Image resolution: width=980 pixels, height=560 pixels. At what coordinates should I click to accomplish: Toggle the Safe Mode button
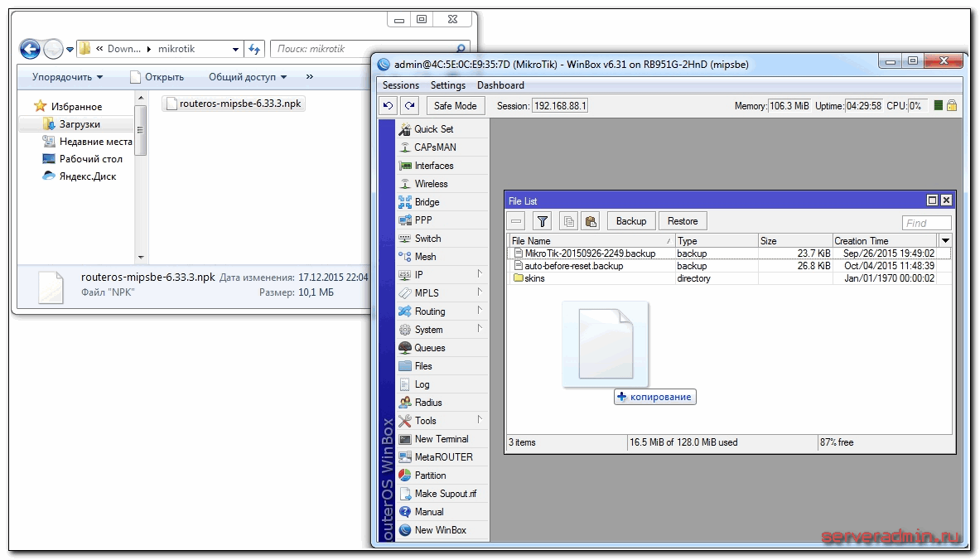pyautogui.click(x=455, y=106)
